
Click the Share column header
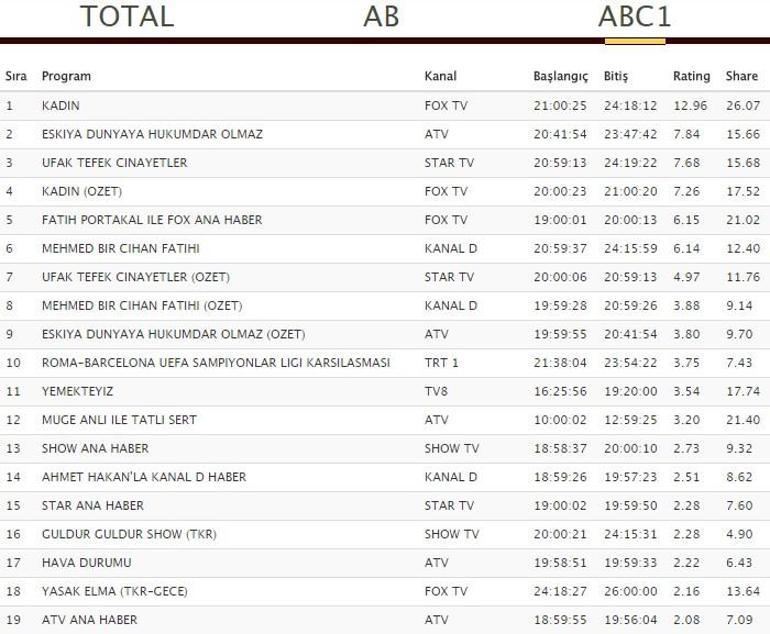click(742, 76)
